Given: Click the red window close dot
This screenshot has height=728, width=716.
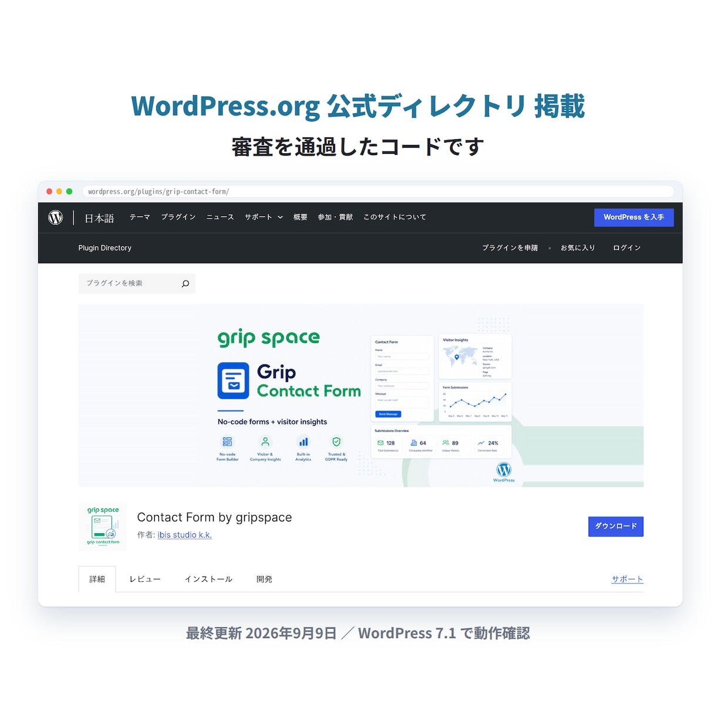Looking at the screenshot, I should coord(49,191).
